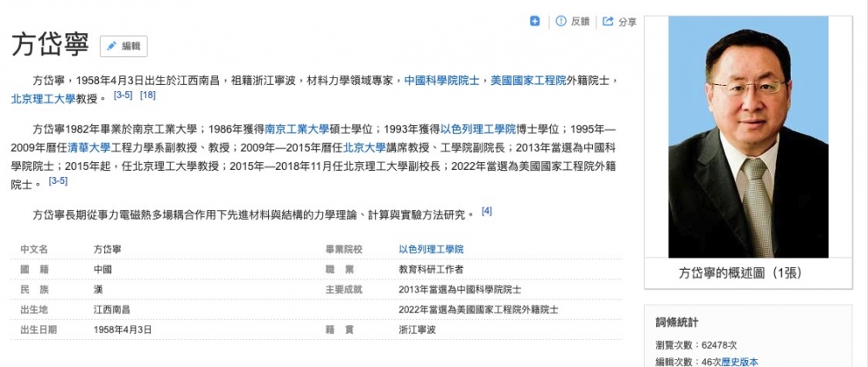Open citation reference [18]
The image size is (868, 367).
[x=148, y=95]
